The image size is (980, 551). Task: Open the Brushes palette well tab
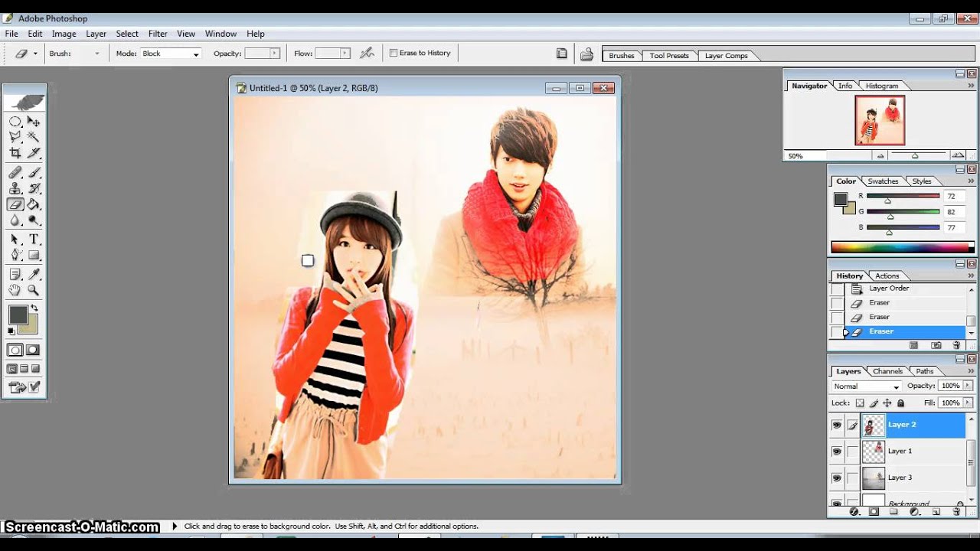pos(621,56)
